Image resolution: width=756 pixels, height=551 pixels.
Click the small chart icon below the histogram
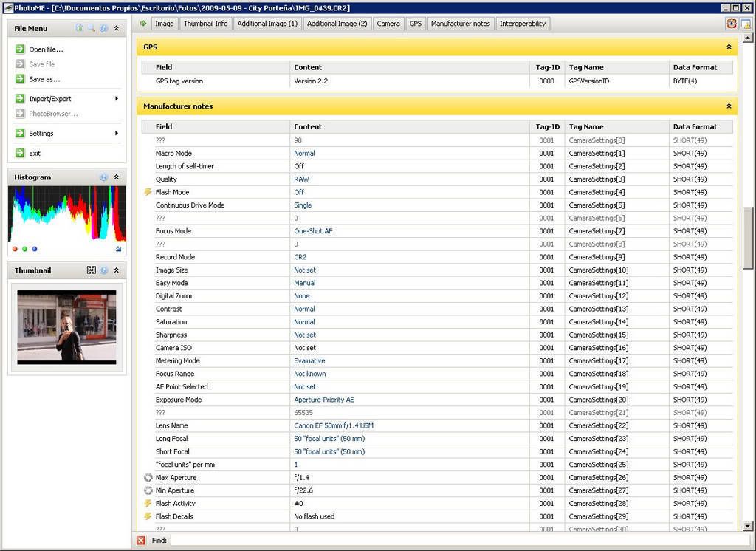click(x=119, y=249)
